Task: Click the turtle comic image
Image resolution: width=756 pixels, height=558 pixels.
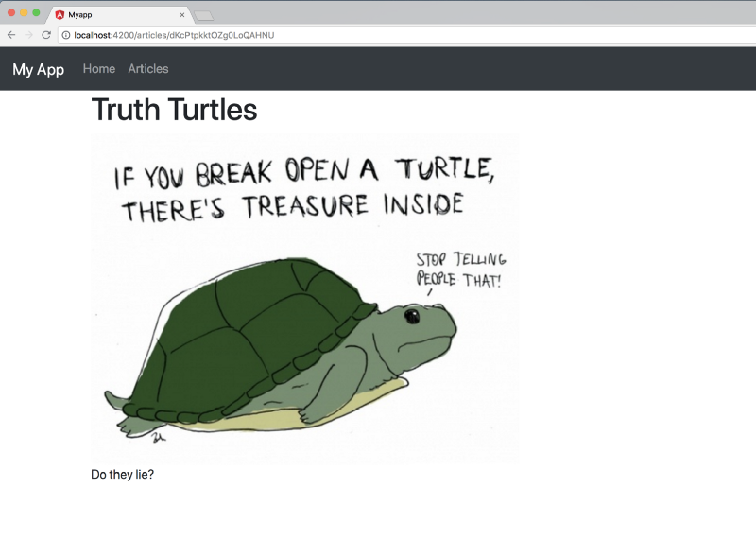Action: tap(305, 298)
